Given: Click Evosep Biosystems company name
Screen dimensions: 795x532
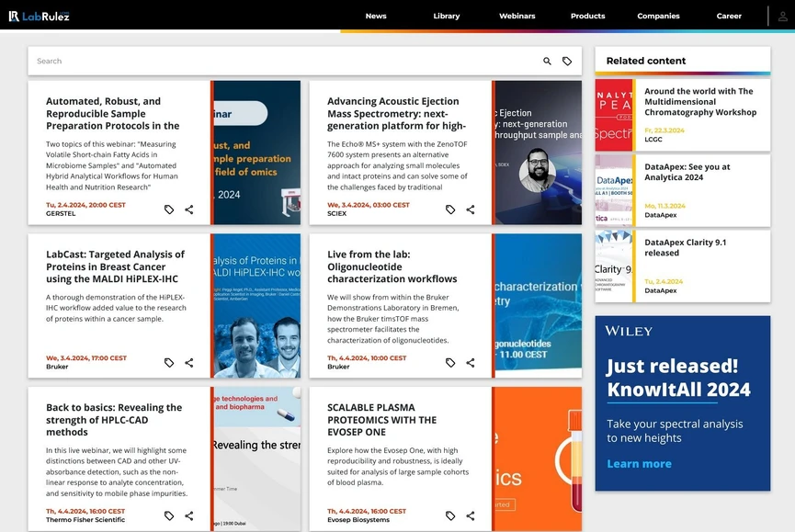Looking at the screenshot, I should pos(358,520).
